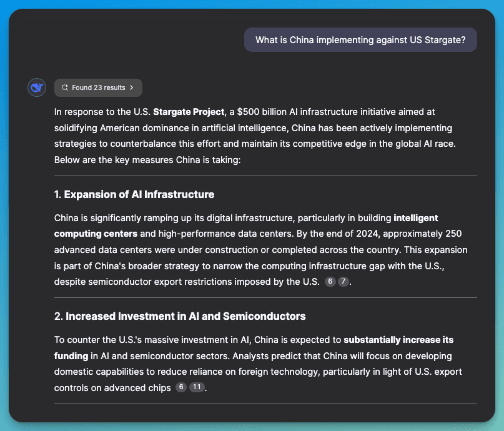Click citation badge 6 after 'advanced chips'
The width and height of the screenshot is (504, 431).
point(180,387)
